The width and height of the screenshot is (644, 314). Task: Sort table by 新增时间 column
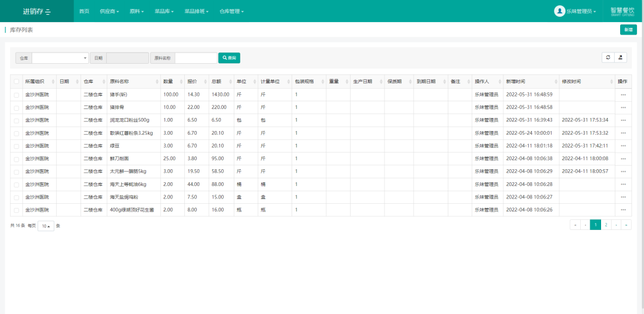point(531,82)
